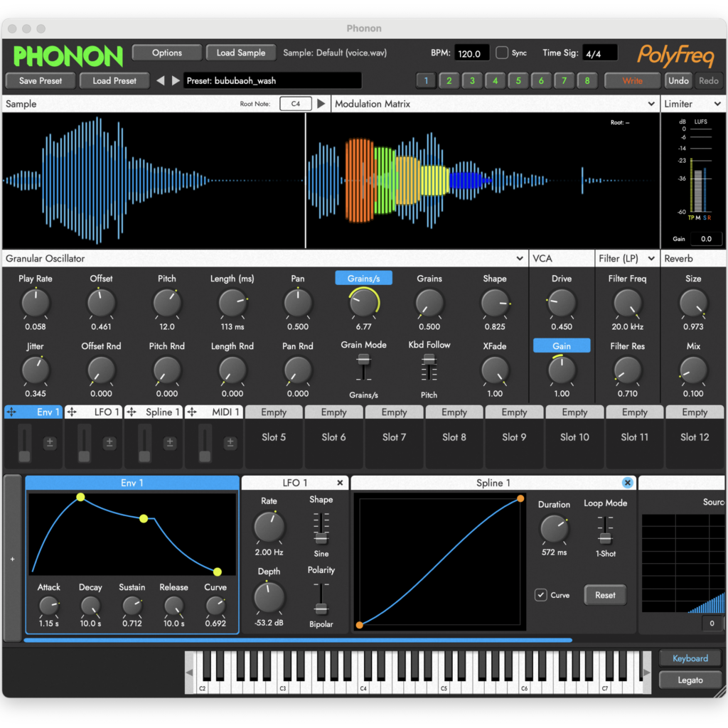Select the MIDI 1 modulation tab
Screen dimensions: 728x728
click(213, 412)
